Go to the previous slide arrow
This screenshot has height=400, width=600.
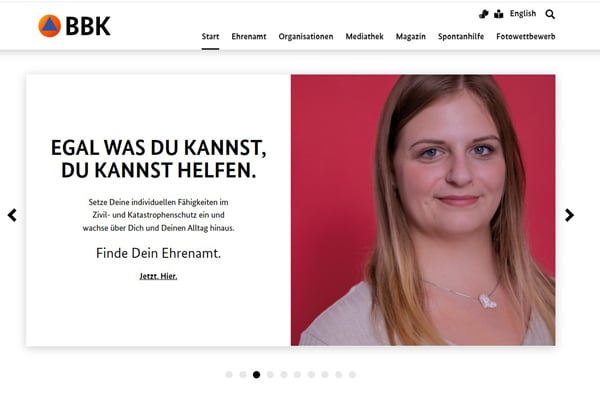(12, 215)
